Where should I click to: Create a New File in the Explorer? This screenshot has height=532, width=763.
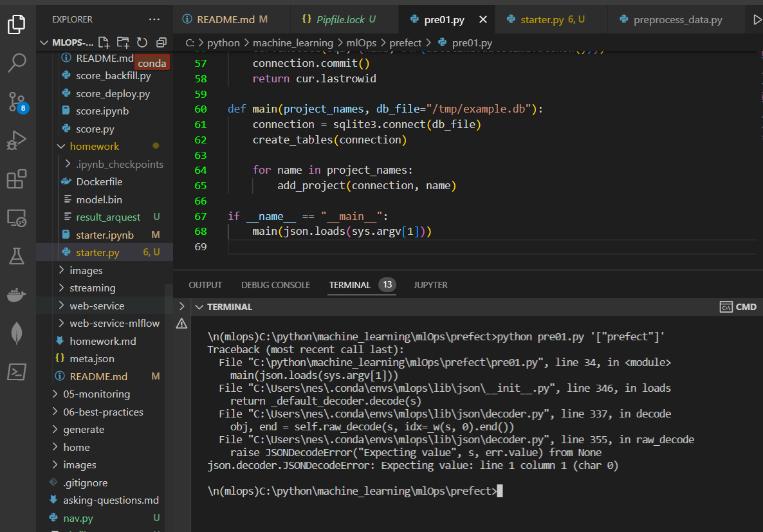pos(104,42)
